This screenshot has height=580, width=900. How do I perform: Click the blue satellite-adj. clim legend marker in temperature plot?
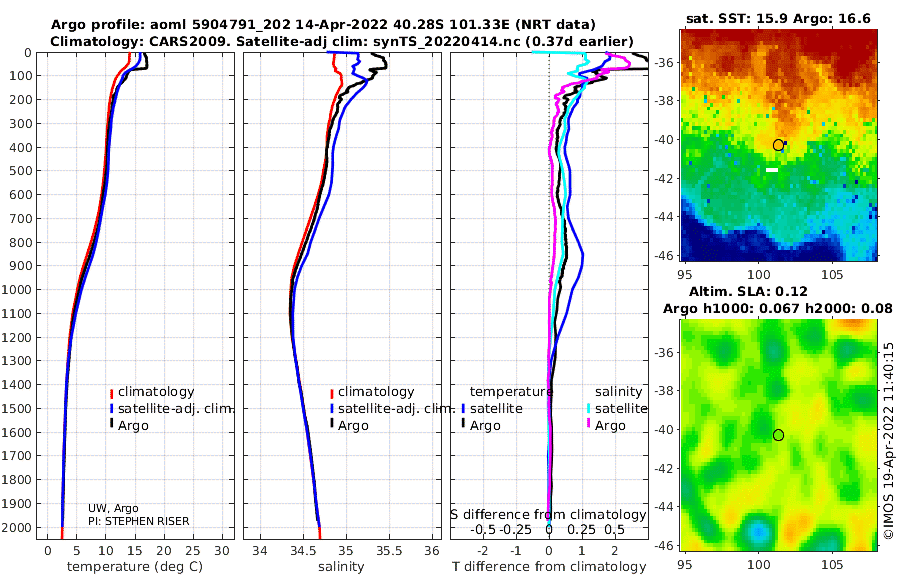point(111,409)
